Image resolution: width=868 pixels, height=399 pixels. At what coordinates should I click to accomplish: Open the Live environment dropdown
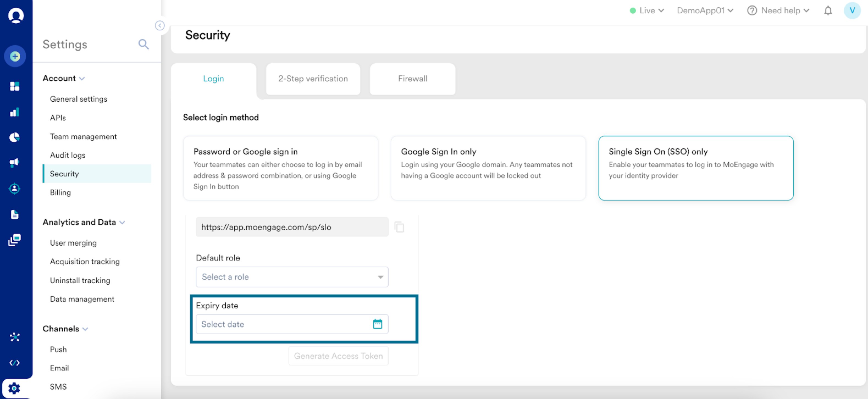(x=647, y=11)
